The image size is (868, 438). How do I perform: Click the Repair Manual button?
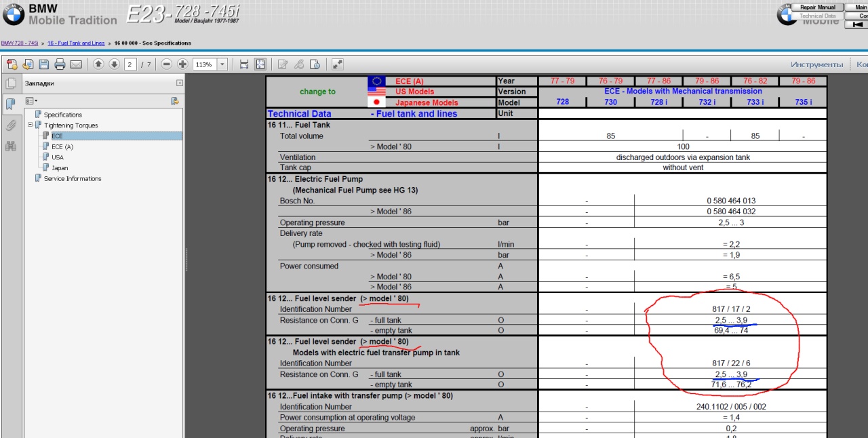click(818, 7)
